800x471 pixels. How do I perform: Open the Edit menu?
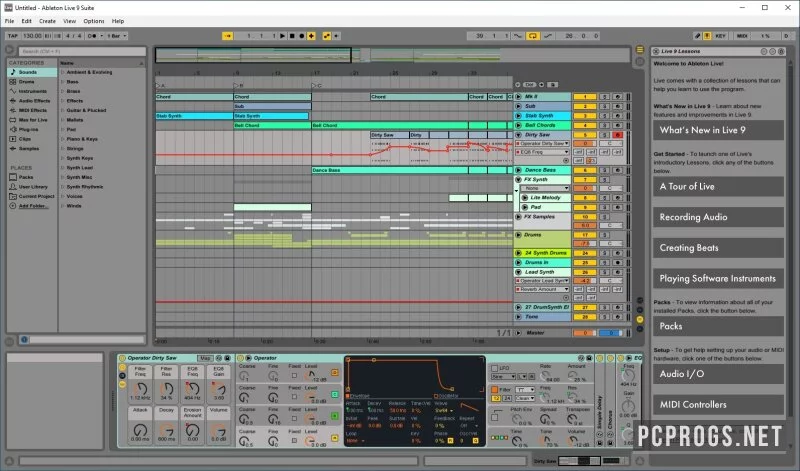tap(27, 21)
